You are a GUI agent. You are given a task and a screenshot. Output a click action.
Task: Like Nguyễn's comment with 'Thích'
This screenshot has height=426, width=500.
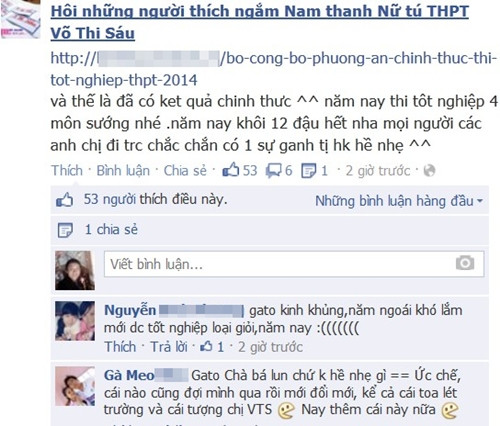(x=120, y=347)
